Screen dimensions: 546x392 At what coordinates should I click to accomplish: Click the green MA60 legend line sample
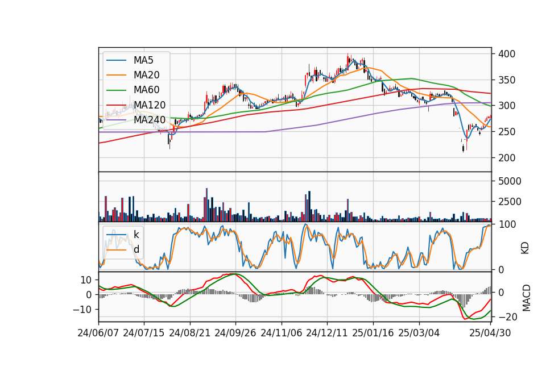116,90
